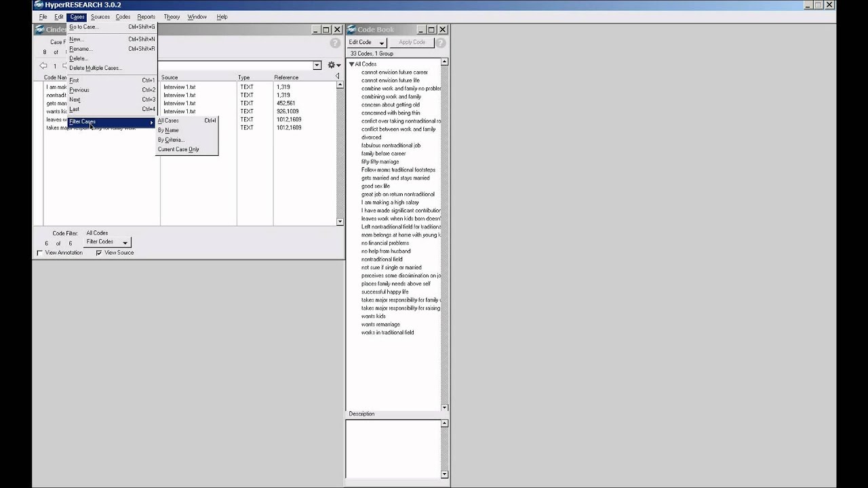Click the HyperRESEARCH application icon in title bar

(x=39, y=5)
